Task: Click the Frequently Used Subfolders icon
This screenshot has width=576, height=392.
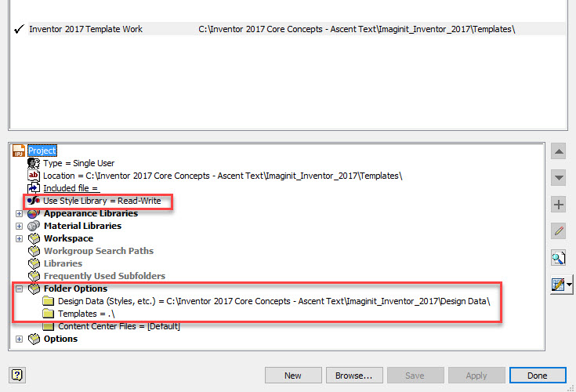Action: click(x=34, y=276)
